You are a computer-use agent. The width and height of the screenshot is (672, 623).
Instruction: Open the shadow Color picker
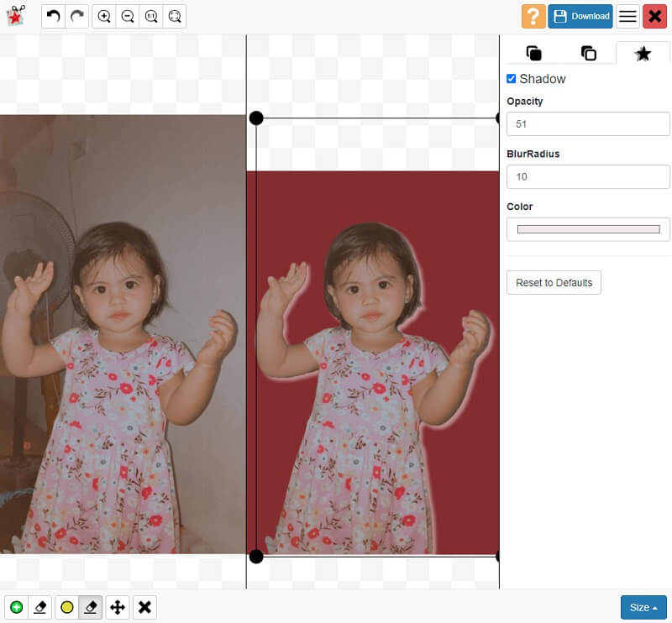pyautogui.click(x=587, y=228)
